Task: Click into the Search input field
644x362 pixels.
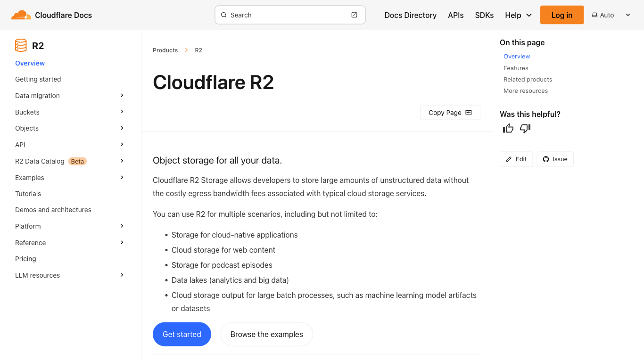Action: [x=290, y=15]
